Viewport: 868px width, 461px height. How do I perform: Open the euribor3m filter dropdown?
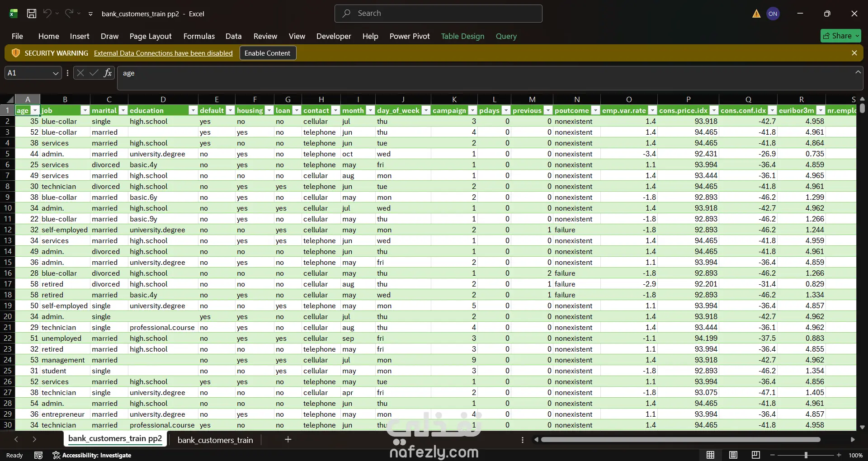pos(821,110)
